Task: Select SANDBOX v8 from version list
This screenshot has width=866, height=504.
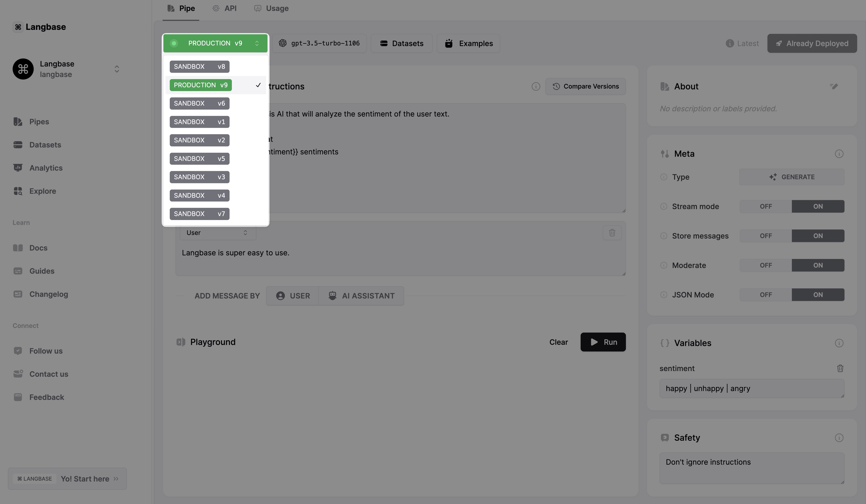Action: 199,67
